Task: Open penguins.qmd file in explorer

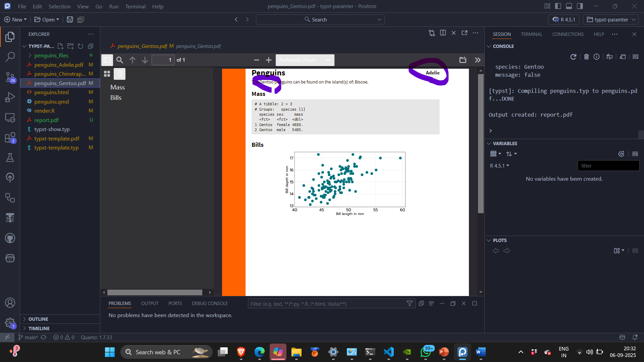Action: 51,102
